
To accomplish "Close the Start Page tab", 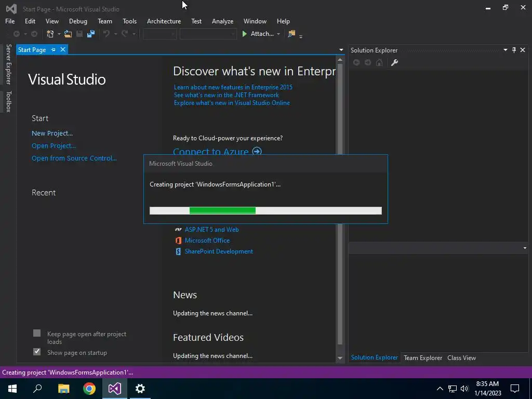I will click(63, 49).
